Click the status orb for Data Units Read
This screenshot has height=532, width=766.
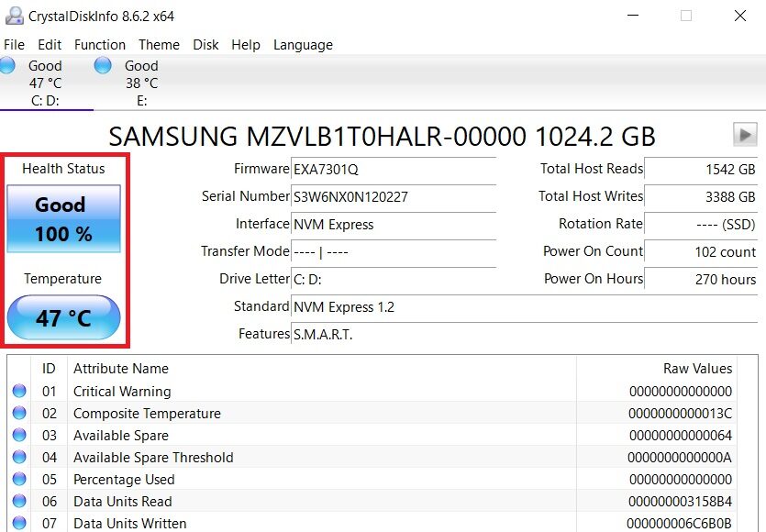tap(19, 501)
